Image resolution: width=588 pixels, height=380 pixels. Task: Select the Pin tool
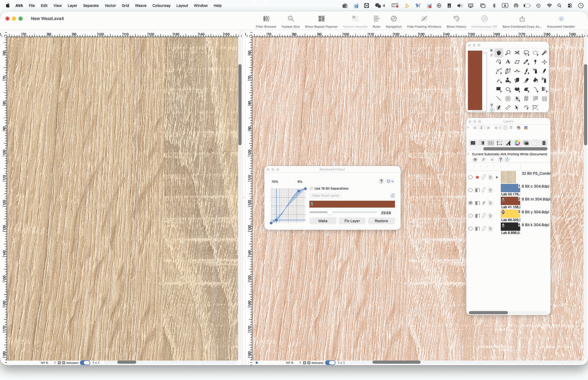[535, 62]
